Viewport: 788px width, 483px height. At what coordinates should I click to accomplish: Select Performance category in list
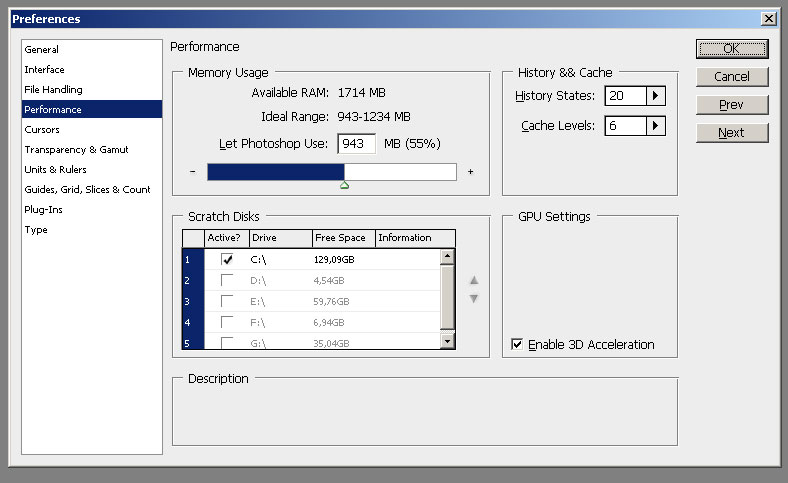[91, 109]
